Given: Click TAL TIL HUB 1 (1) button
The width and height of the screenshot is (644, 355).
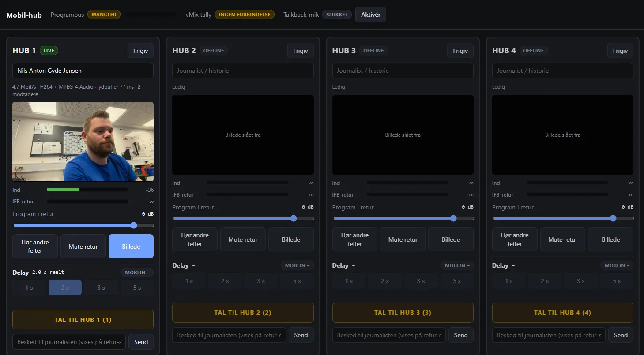Looking at the screenshot, I should click(x=83, y=320).
